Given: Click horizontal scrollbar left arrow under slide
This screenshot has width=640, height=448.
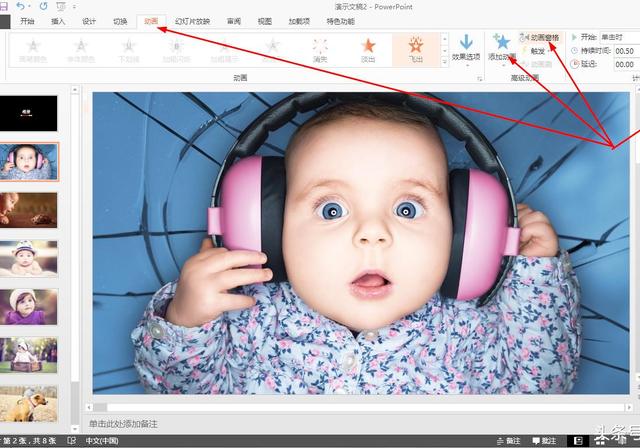Looking at the screenshot, I should coord(89,407).
